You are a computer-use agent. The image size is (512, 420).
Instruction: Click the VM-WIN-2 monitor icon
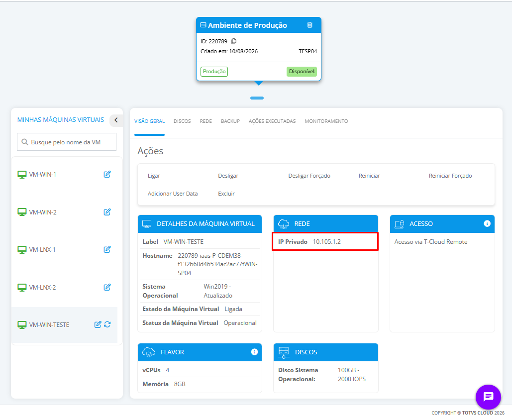tap(22, 212)
